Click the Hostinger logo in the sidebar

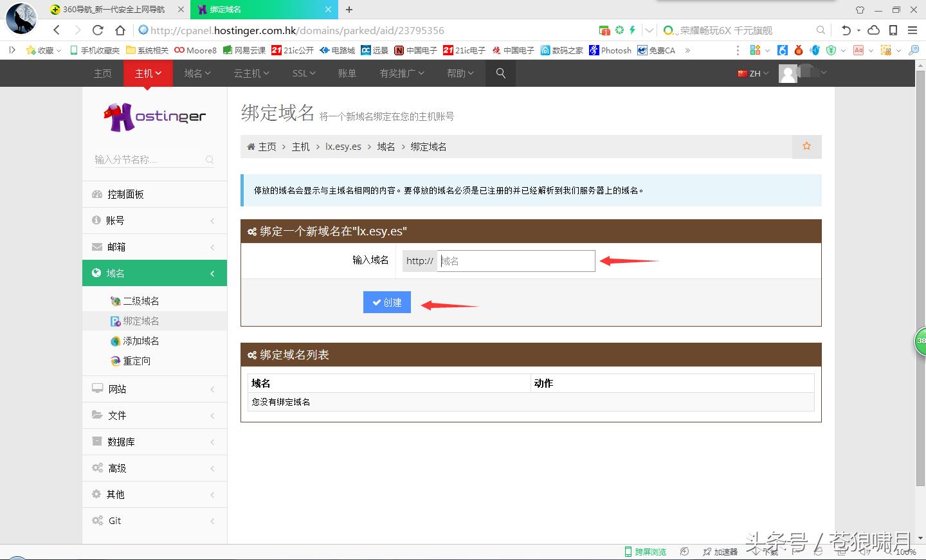click(x=154, y=116)
